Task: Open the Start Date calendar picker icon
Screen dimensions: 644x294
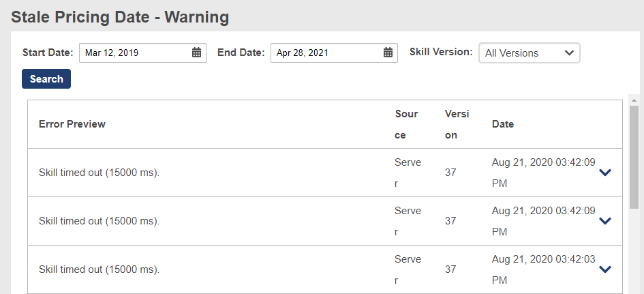Action: coord(197,53)
